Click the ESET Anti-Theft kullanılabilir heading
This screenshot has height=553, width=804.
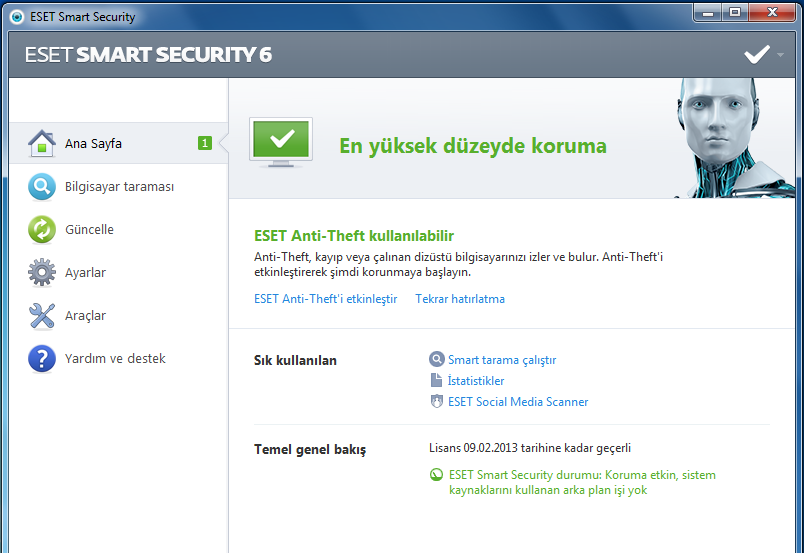(x=354, y=235)
